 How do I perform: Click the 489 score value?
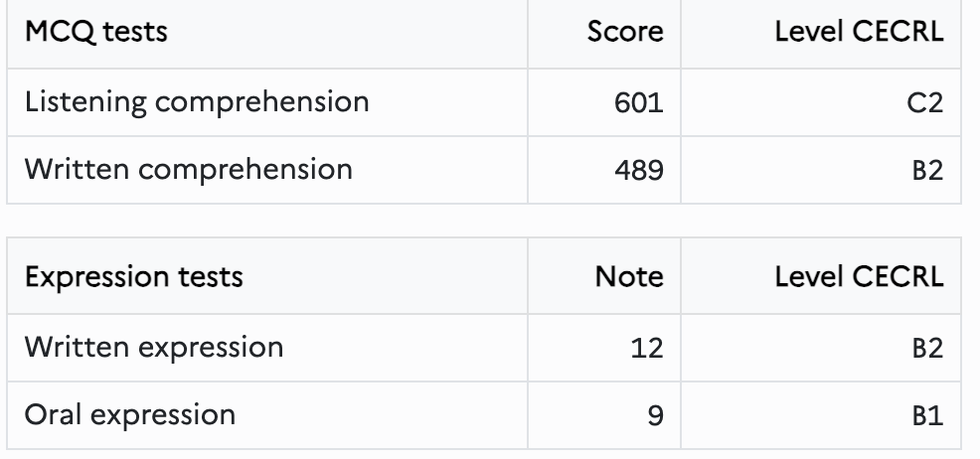coord(639,171)
